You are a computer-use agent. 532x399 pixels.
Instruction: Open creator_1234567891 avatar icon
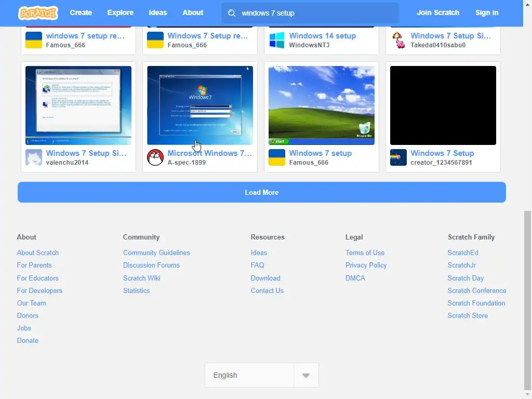click(398, 157)
